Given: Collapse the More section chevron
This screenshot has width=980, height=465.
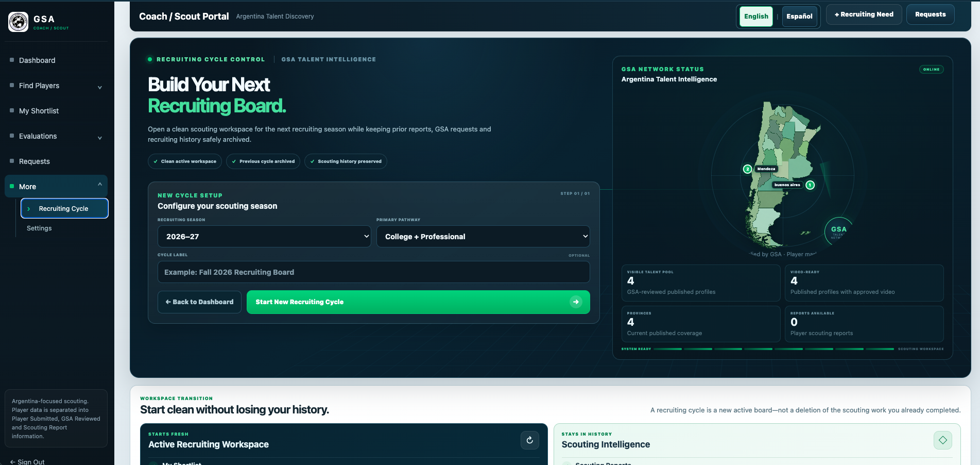Looking at the screenshot, I should coord(100,185).
